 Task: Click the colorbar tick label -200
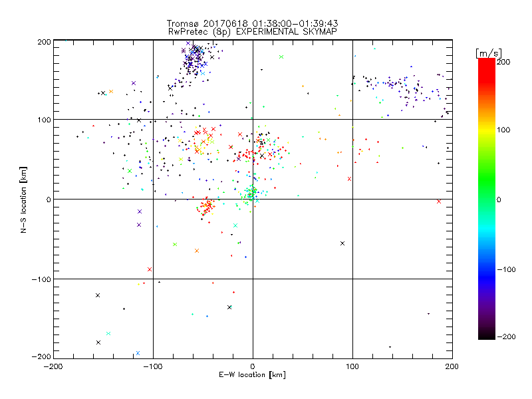coord(506,336)
